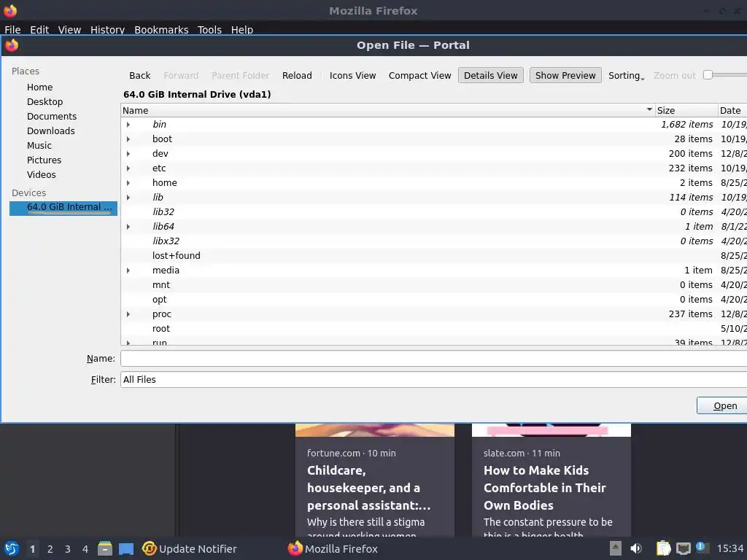The height and width of the screenshot is (560, 747).
Task: Expand the media folder arrow
Action: click(128, 271)
